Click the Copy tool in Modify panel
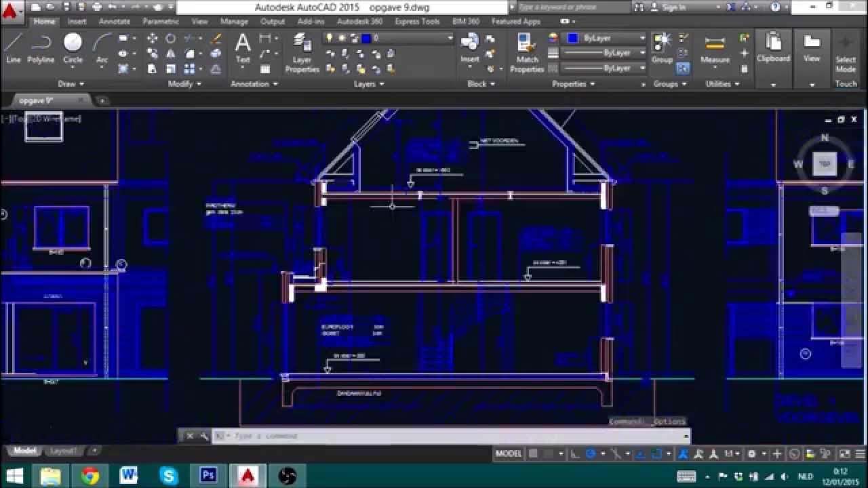 (152, 54)
